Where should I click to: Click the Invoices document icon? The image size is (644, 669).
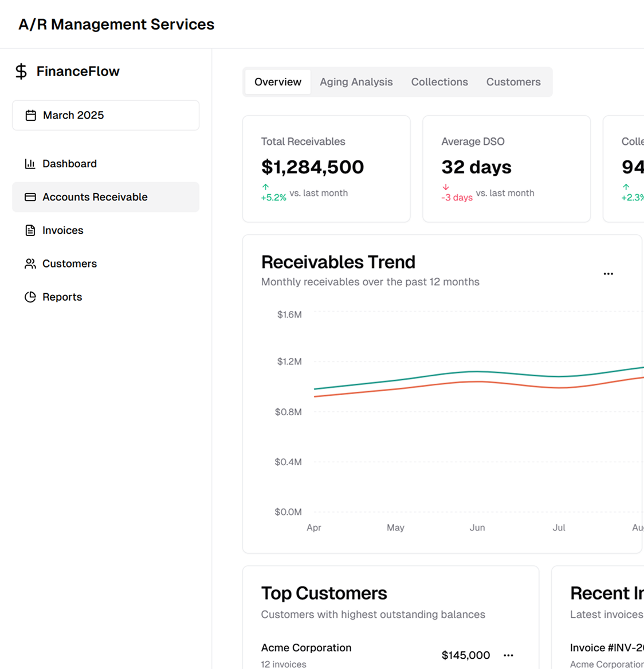30,230
